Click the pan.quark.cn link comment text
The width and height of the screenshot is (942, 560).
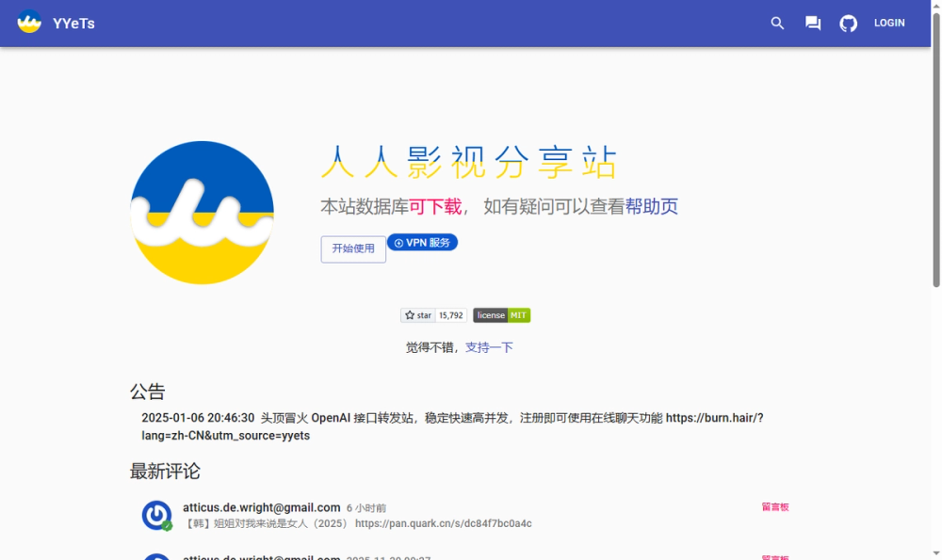[x=444, y=523]
